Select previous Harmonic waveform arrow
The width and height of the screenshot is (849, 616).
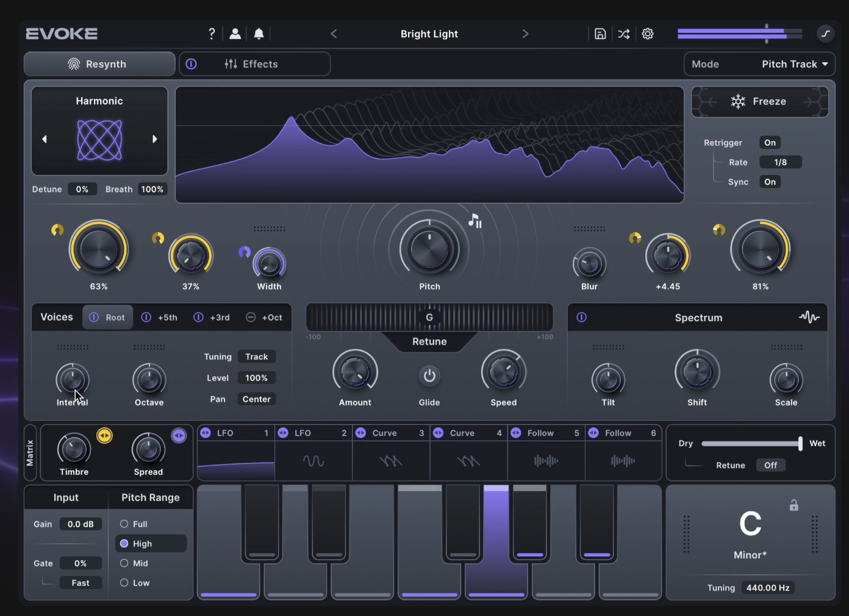(45, 139)
